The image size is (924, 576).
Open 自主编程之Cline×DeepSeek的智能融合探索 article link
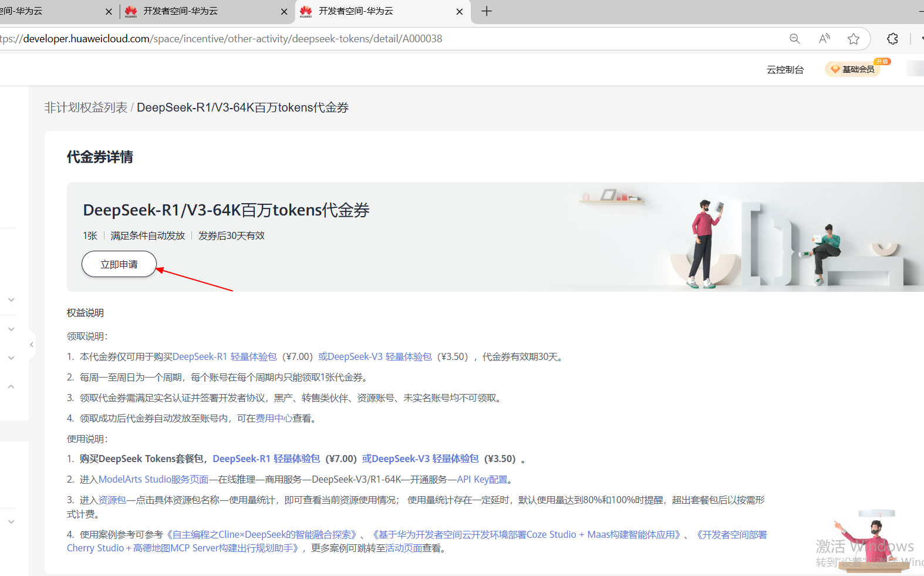262,534
